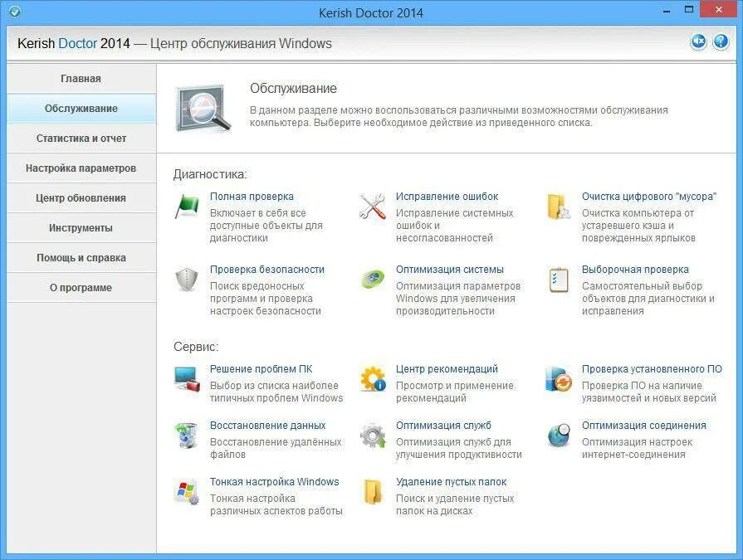The height and width of the screenshot is (560, 743).
Task: Click Проверка установленного ПО link
Action: click(652, 368)
